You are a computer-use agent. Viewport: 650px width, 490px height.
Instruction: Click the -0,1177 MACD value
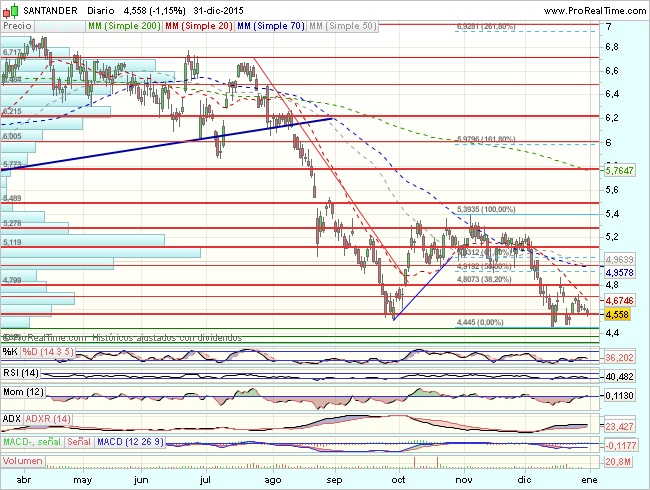[x=620, y=446]
